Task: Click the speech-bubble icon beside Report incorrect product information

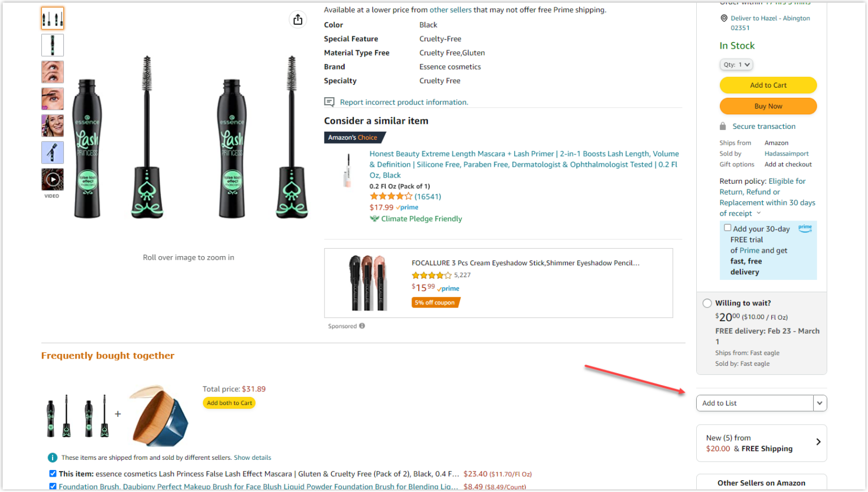Action: click(329, 102)
